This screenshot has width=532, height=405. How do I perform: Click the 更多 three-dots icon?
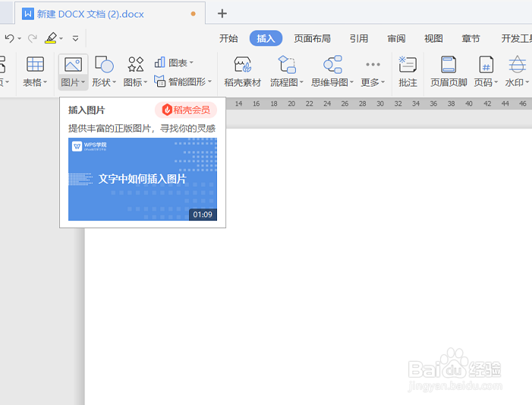373,64
